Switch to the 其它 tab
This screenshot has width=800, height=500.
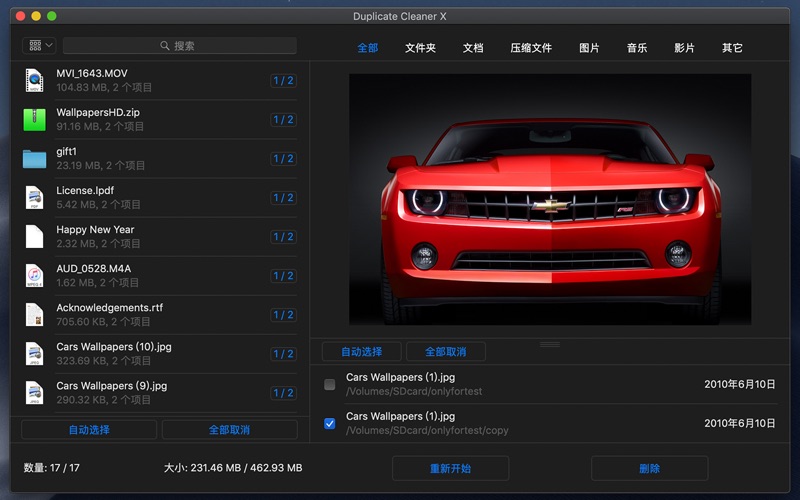[732, 48]
